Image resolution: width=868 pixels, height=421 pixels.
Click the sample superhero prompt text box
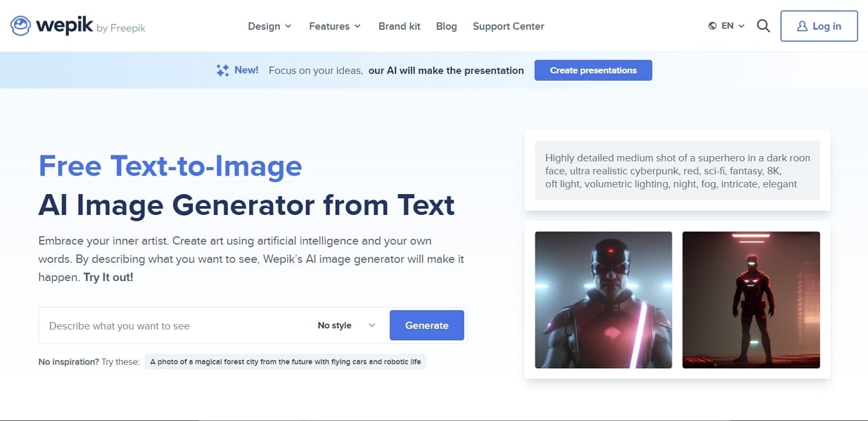coord(678,171)
